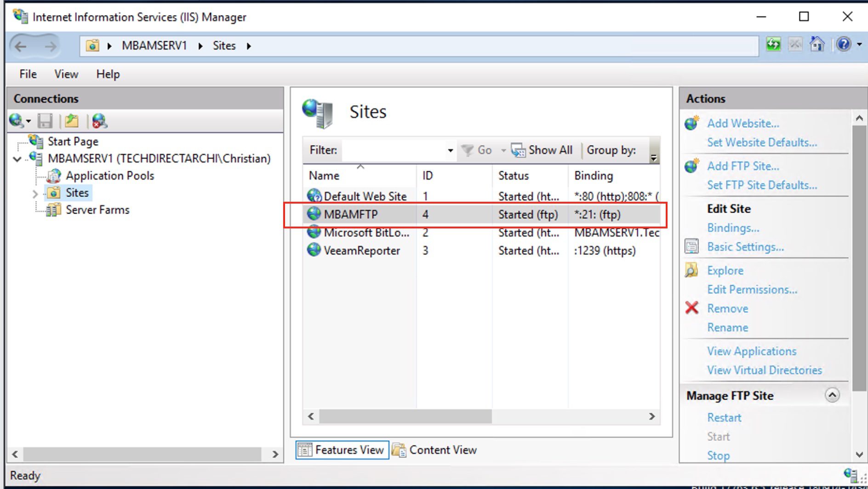Select the Microsoft BitLo... site row
The width and height of the screenshot is (868, 489).
tap(481, 233)
